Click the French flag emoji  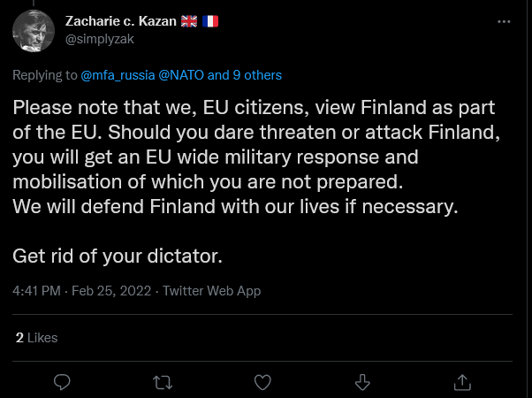210,20
